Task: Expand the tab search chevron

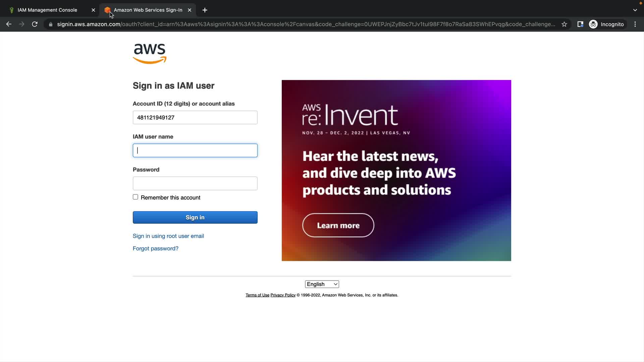Action: (x=635, y=10)
